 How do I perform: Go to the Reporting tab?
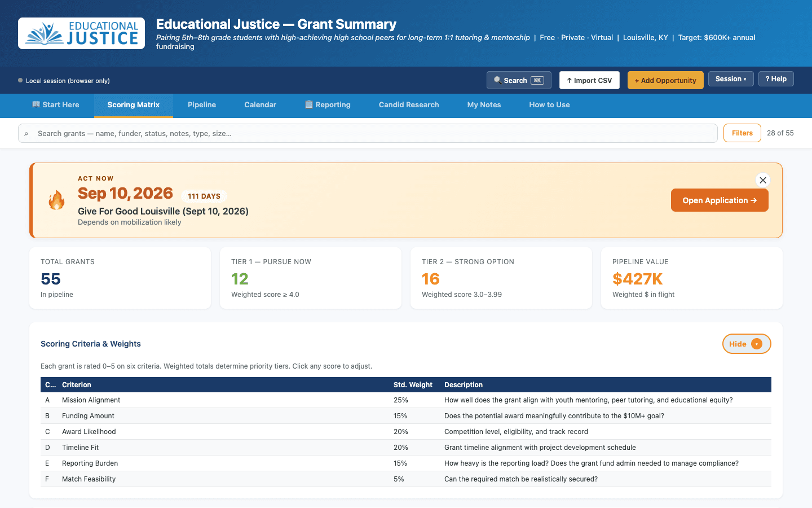[328, 105]
